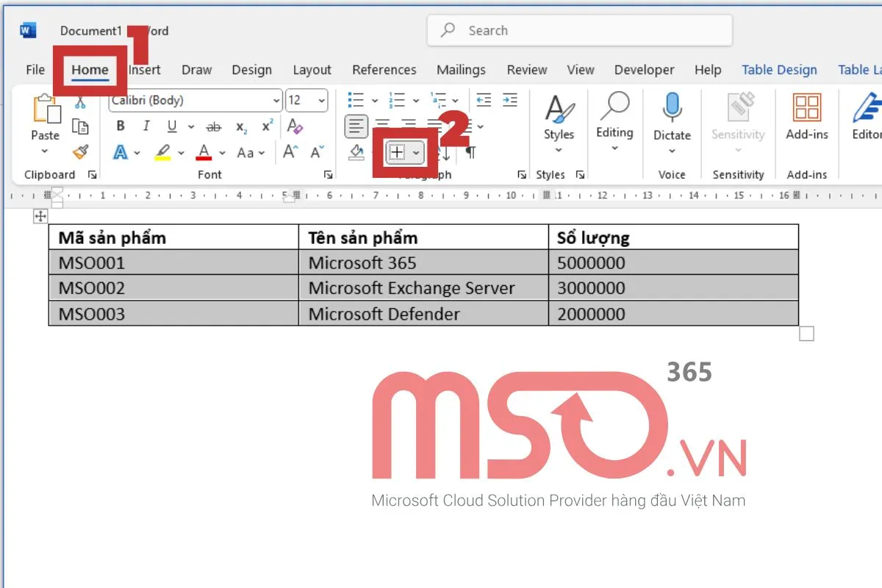Open the Table Design tab
This screenshot has width=882, height=588.
pyautogui.click(x=779, y=70)
